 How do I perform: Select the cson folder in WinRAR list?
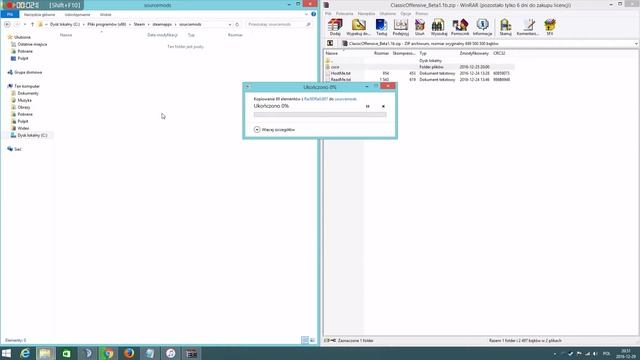tap(419, 67)
